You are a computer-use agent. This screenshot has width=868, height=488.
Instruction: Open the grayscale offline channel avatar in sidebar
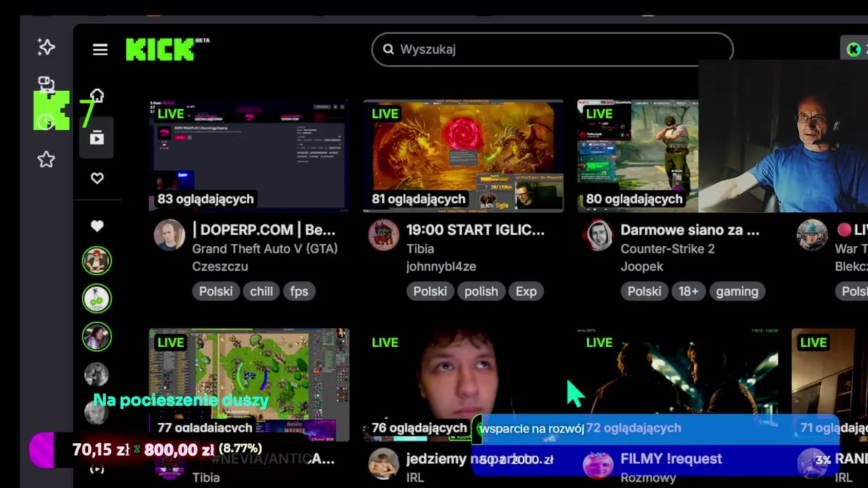[97, 374]
